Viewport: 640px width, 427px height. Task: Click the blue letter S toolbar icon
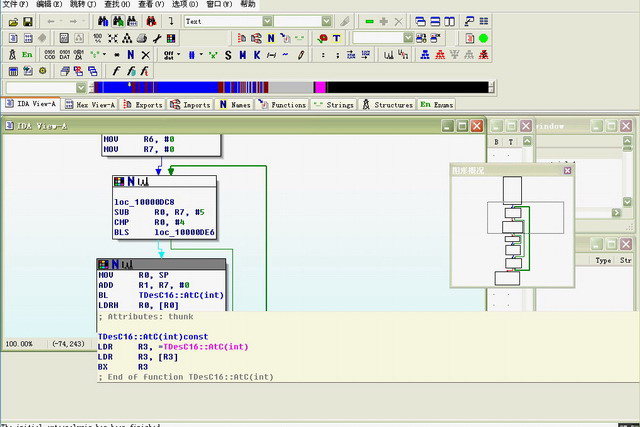click(228, 55)
